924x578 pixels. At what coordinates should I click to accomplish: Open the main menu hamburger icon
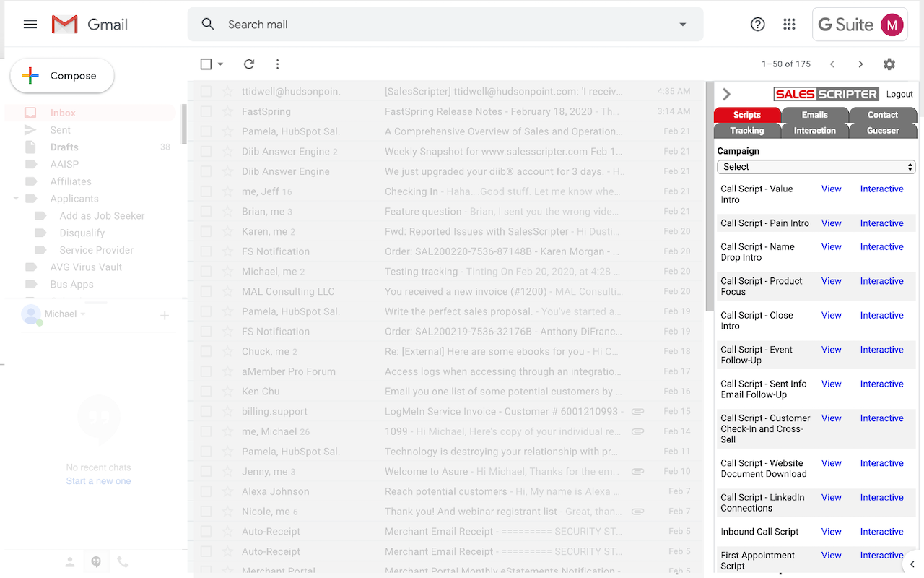(30, 25)
